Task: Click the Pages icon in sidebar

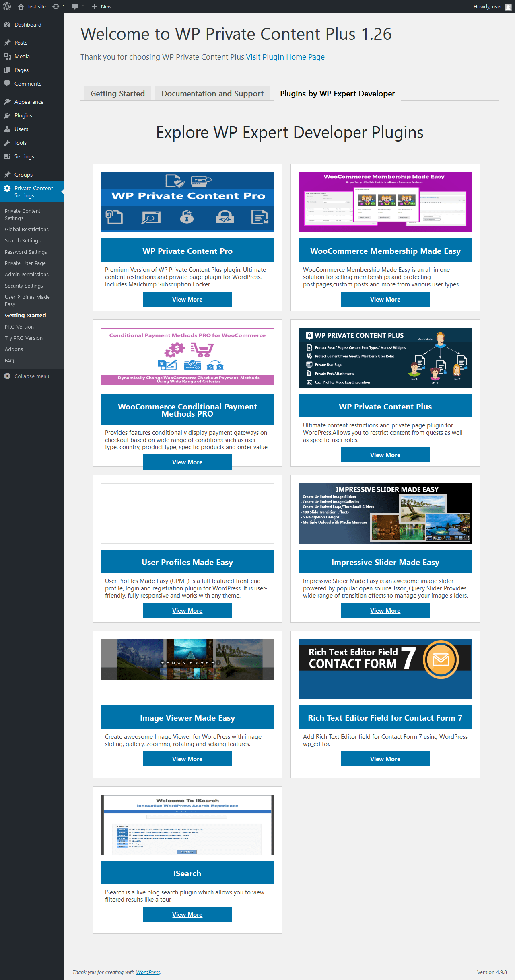Action: coord(7,70)
